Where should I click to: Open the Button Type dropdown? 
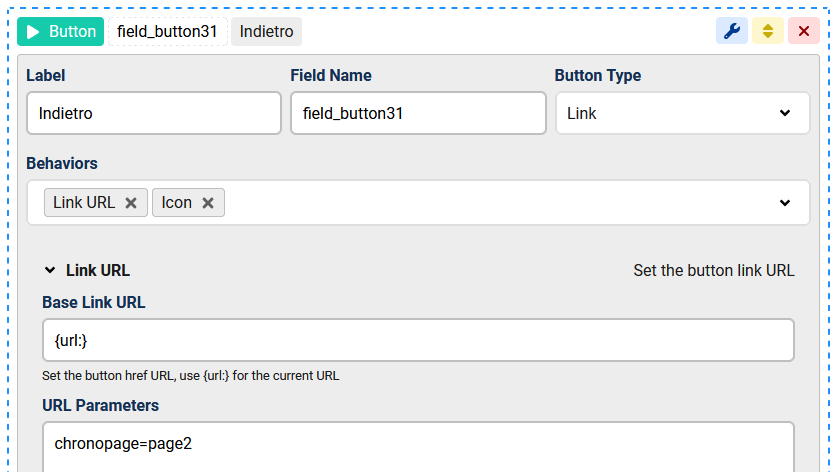tap(682, 113)
